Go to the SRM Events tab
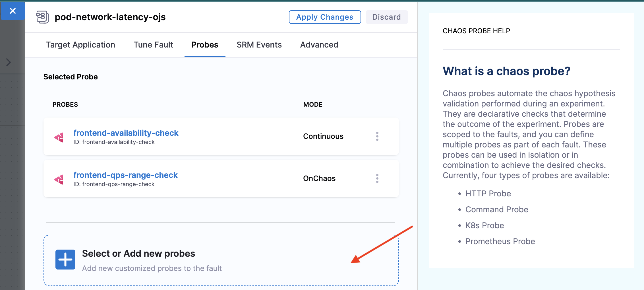This screenshot has height=290, width=644. tap(259, 45)
